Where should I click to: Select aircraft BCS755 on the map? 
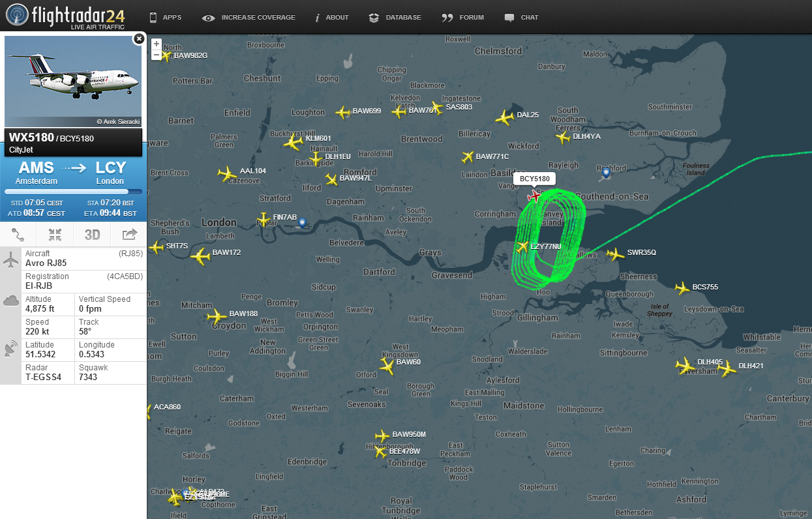point(682,288)
